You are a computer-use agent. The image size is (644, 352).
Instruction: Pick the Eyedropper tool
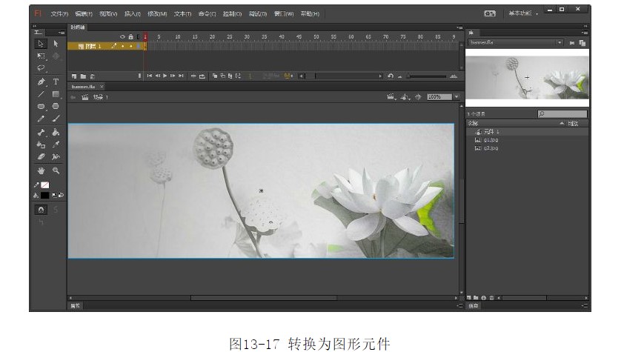tap(56, 145)
